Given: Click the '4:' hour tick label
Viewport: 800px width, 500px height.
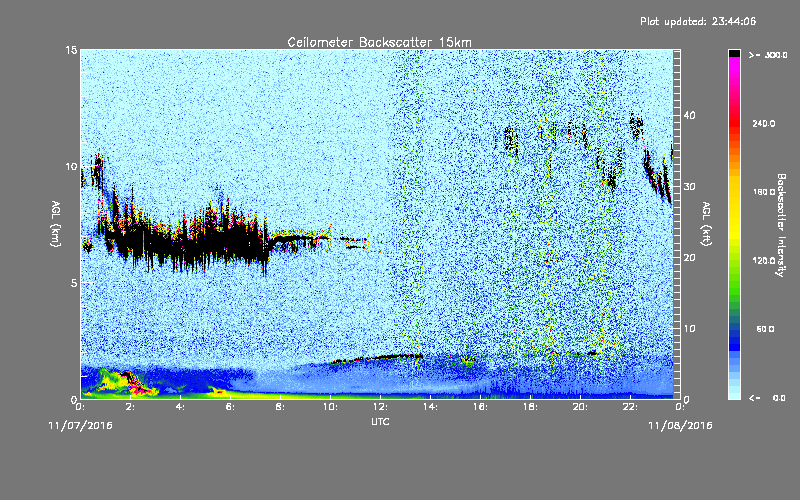Looking at the screenshot, I should [x=180, y=407].
